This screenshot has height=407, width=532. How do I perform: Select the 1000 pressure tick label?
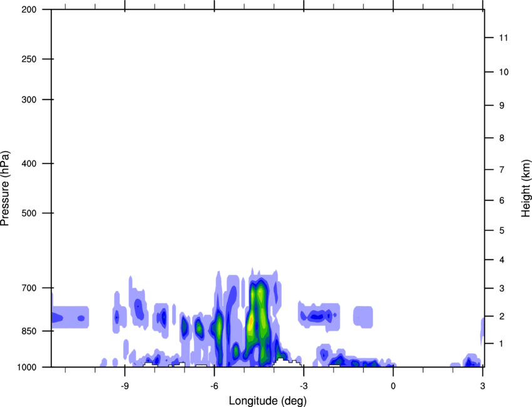point(27,368)
